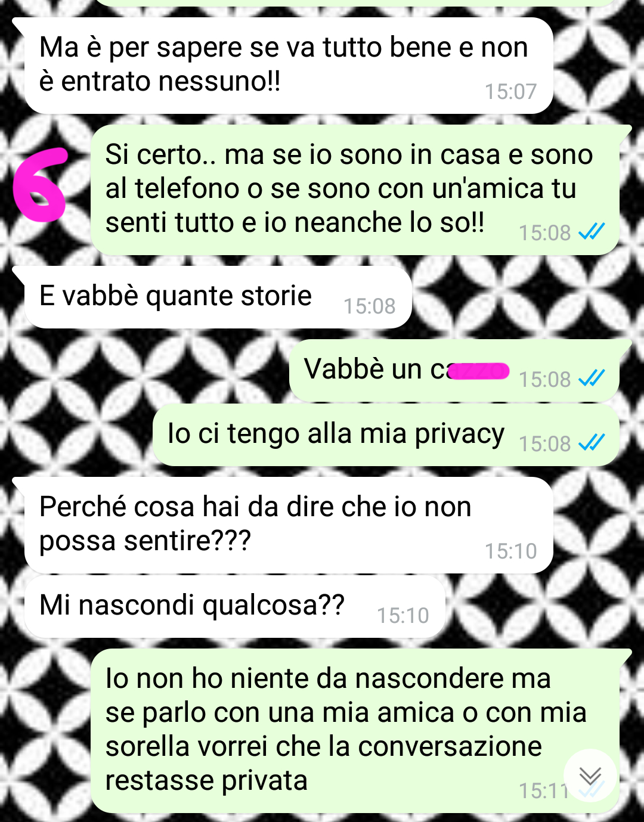Click 15:10 timestamp on 'possa sentire???' message

[510, 551]
